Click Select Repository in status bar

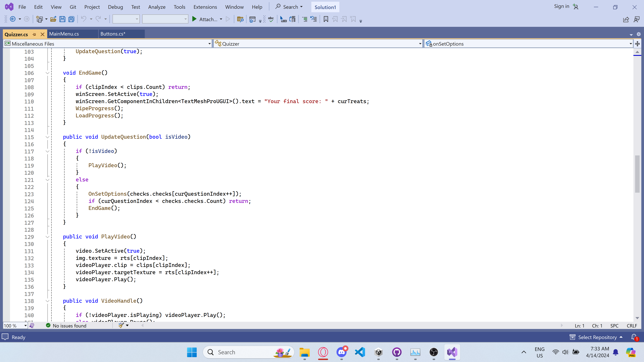[x=597, y=337]
